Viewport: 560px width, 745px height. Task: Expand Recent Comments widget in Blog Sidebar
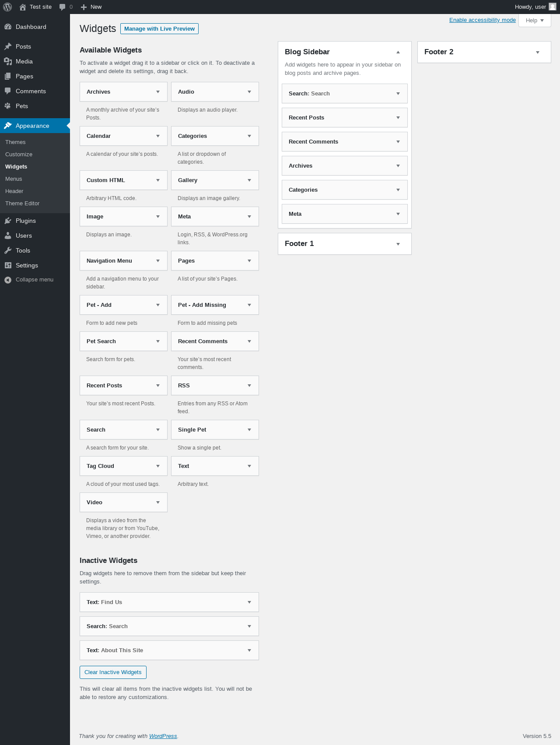398,142
